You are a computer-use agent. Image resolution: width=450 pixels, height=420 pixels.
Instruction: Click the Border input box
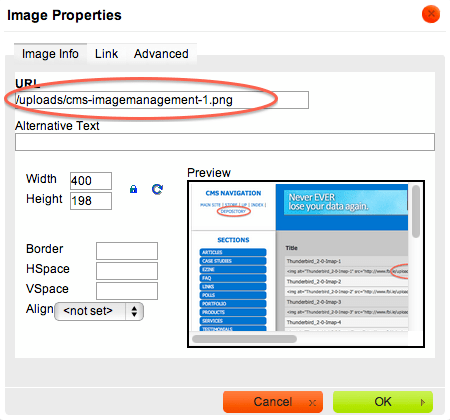coord(127,251)
